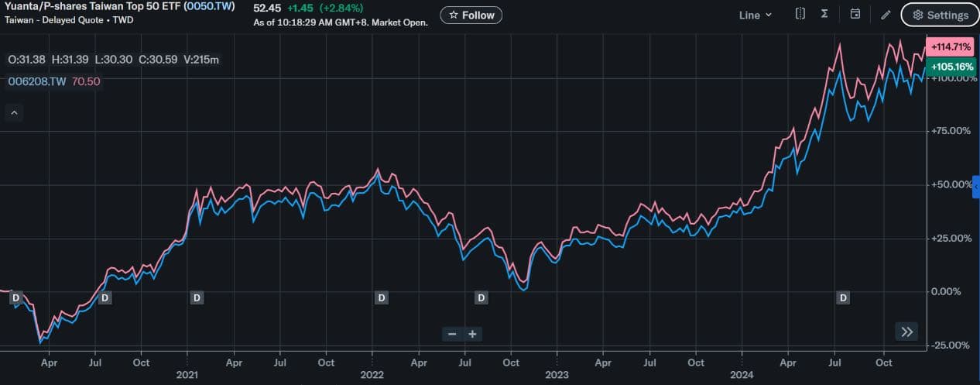The height and width of the screenshot is (385, 980).
Task: Collapse the legend with the up chevron
Action: click(x=14, y=113)
